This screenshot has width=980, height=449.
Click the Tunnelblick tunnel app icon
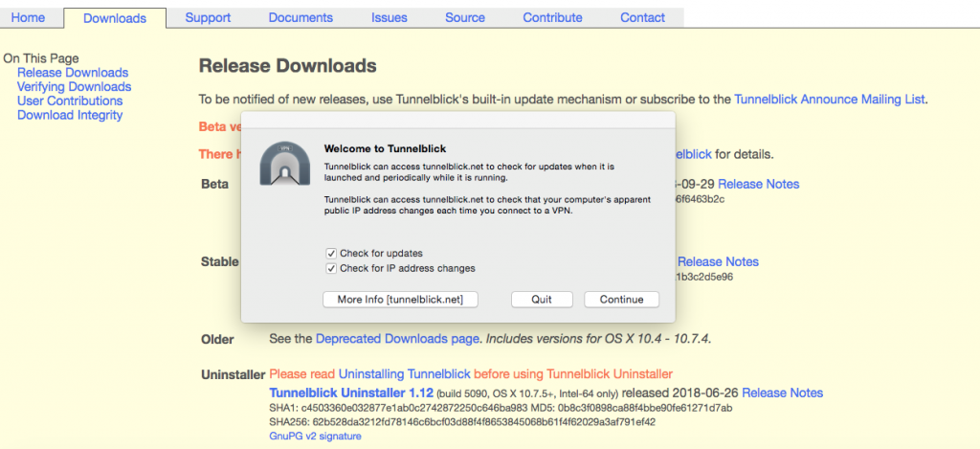point(285,163)
